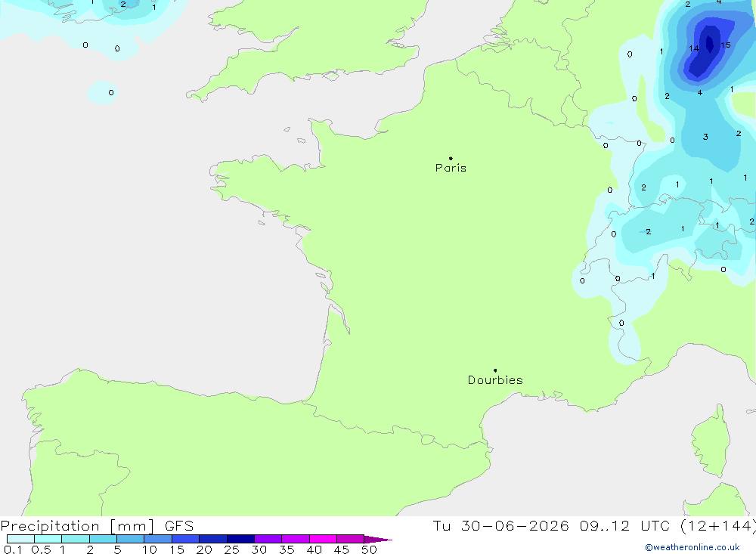Click the darkest blue precipitation core on the map
This screenshot has height=554, width=756.
pyautogui.click(x=709, y=43)
